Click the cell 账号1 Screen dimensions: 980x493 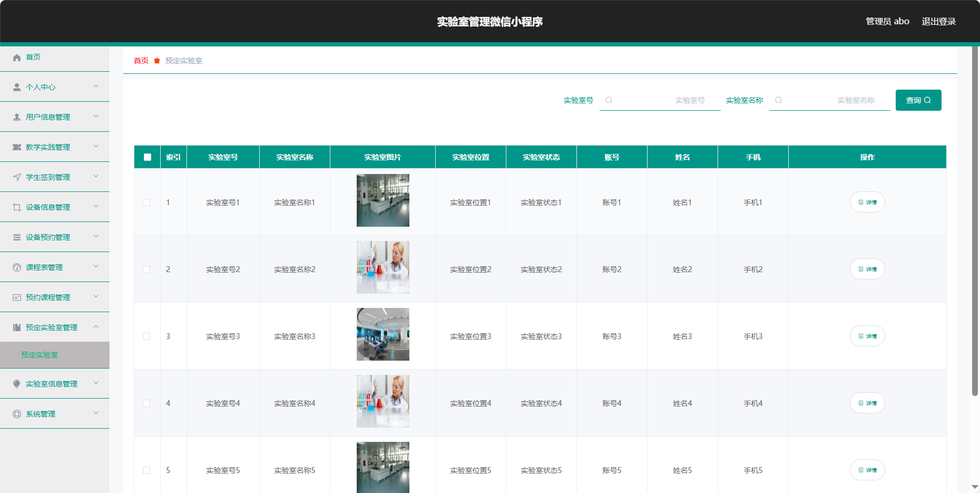tap(612, 202)
